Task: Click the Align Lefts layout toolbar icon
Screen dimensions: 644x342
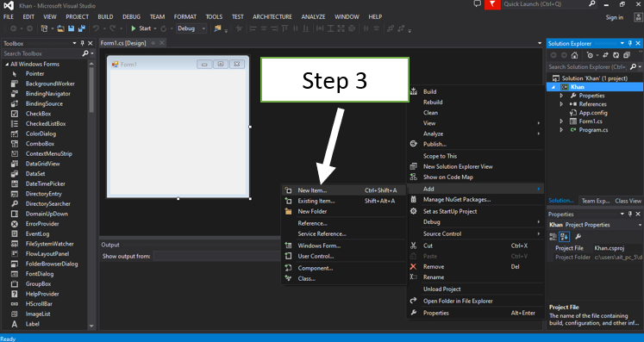Action: click(253, 28)
